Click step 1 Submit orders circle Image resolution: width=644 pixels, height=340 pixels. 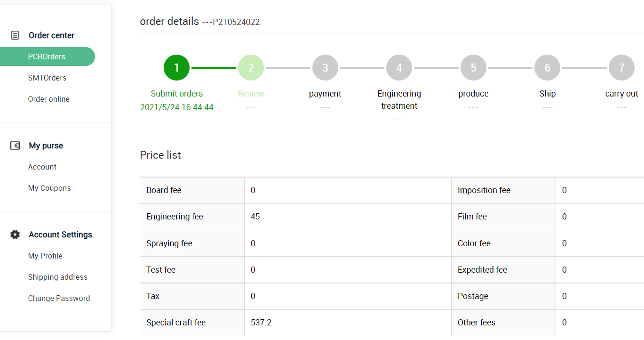176,68
